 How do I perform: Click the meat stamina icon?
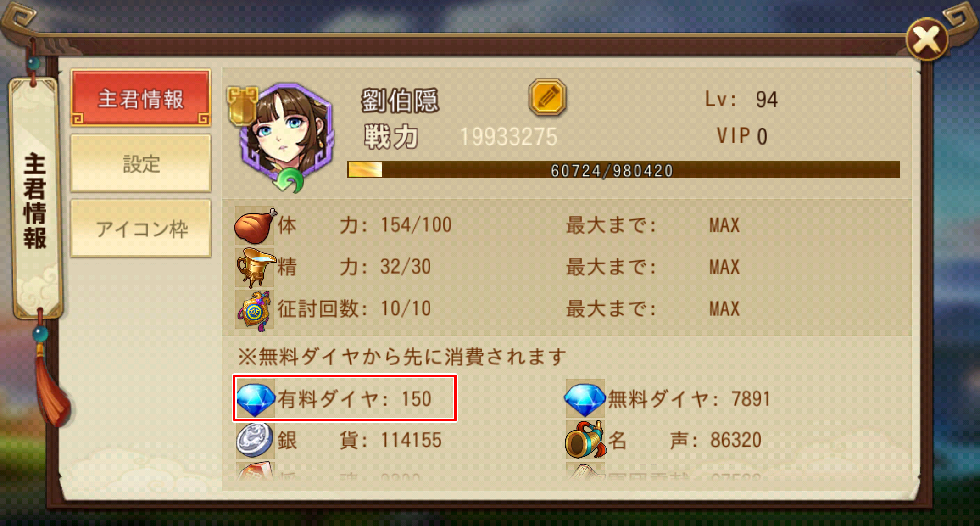255,225
